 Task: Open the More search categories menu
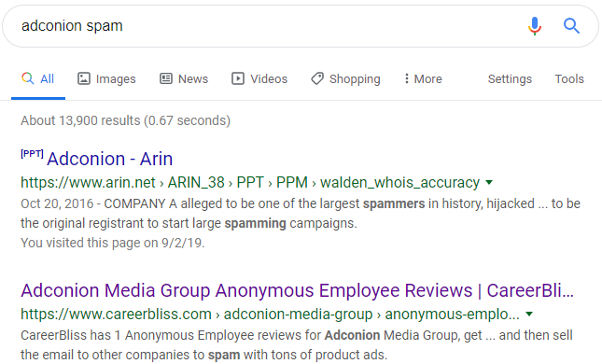click(423, 78)
